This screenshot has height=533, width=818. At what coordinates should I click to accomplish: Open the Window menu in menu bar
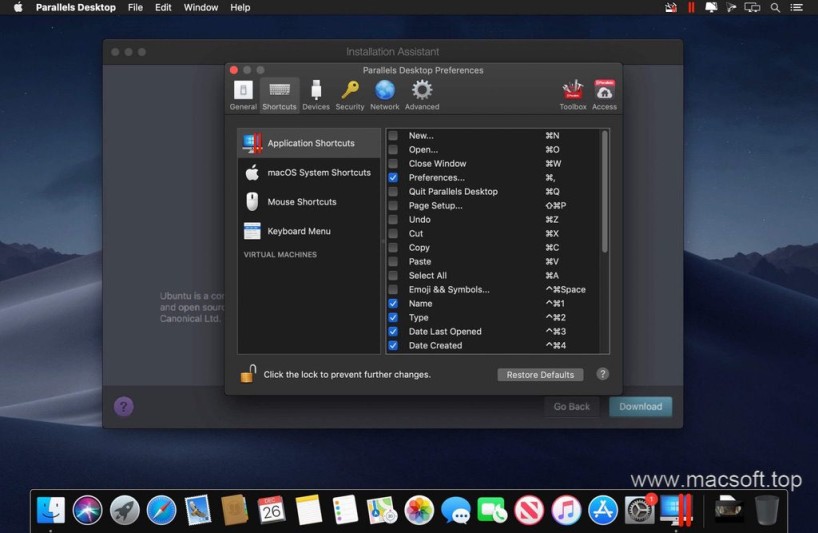201,7
